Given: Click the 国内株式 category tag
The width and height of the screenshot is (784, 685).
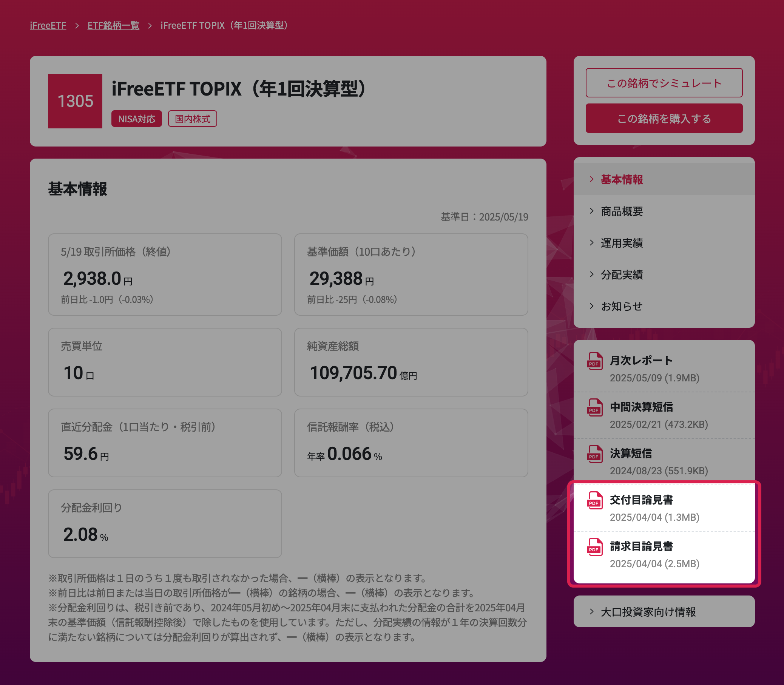Looking at the screenshot, I should pyautogui.click(x=192, y=119).
